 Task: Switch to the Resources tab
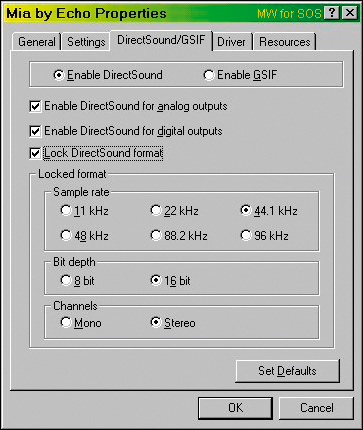[x=285, y=42]
